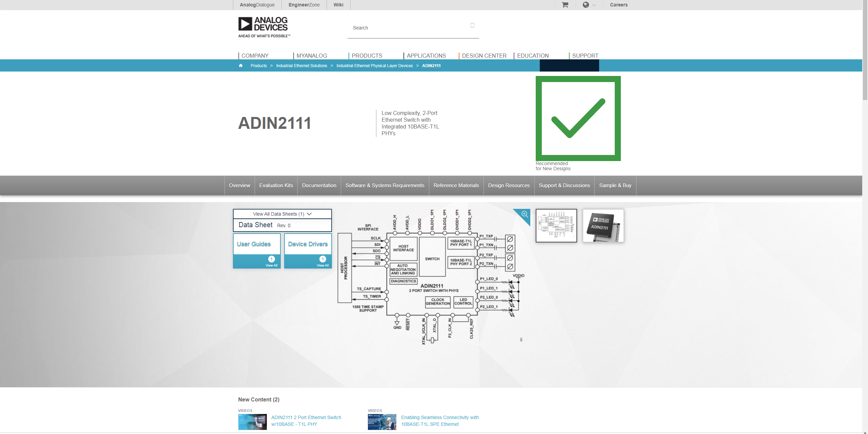The height and width of the screenshot is (434, 868).
Task: Zoom the block diagram magnifier icon
Action: click(525, 214)
